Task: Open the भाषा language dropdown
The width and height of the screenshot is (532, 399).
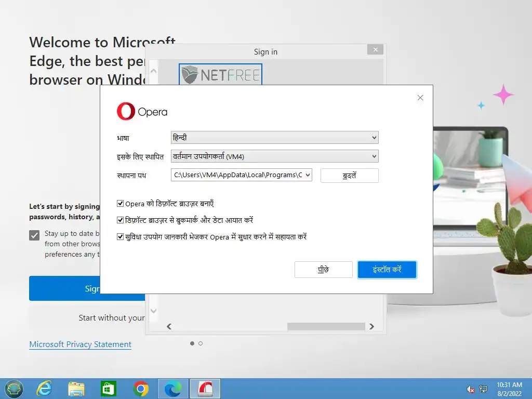Action: pos(274,137)
